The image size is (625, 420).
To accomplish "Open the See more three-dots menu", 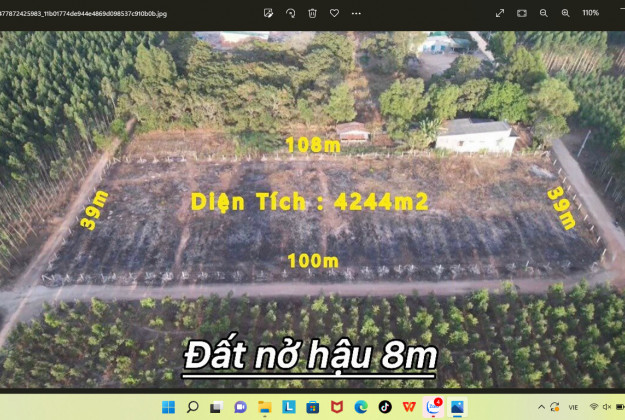I will [356, 13].
